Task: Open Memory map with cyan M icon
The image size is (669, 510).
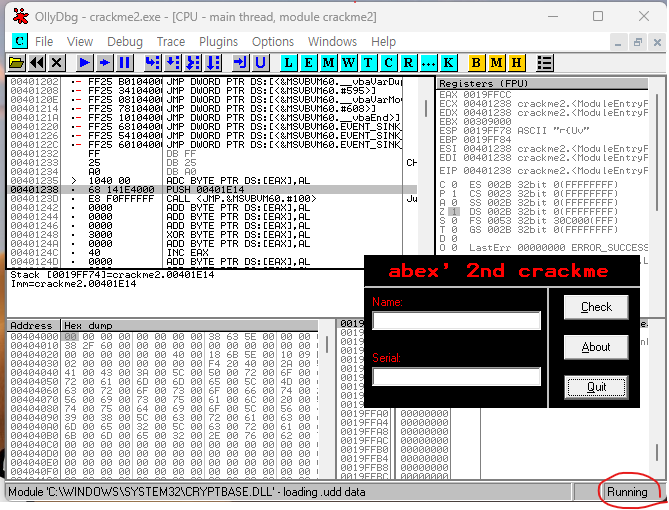Action: [329, 63]
